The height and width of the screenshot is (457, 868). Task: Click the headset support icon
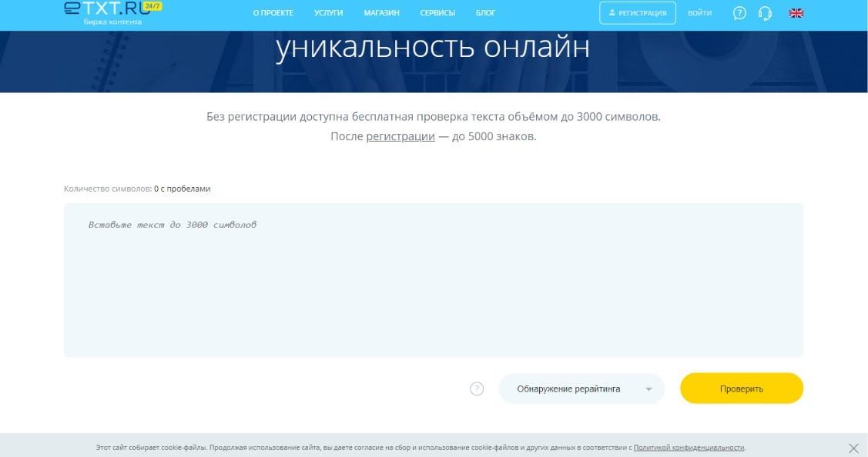click(x=765, y=13)
